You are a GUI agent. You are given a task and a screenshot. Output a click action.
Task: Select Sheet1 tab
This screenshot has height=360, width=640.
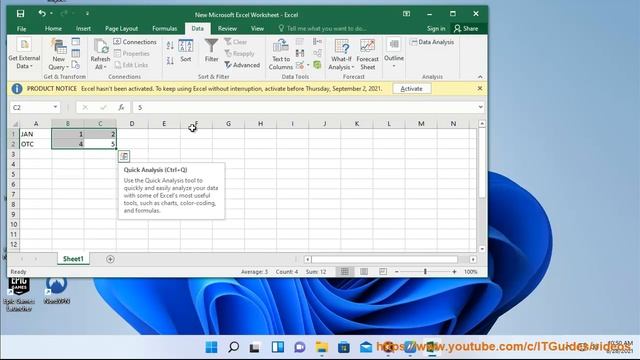[x=73, y=259]
